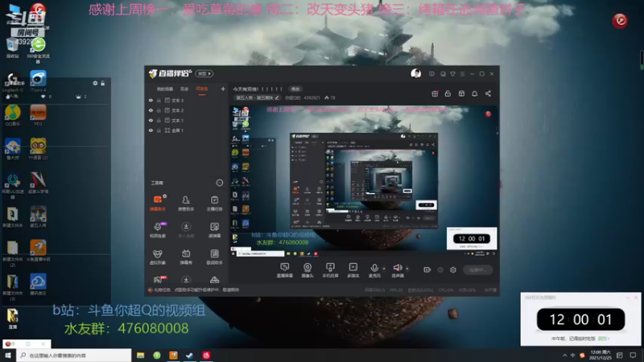
Task: Click the layout box icon beside the bell
Action: [x=461, y=93]
